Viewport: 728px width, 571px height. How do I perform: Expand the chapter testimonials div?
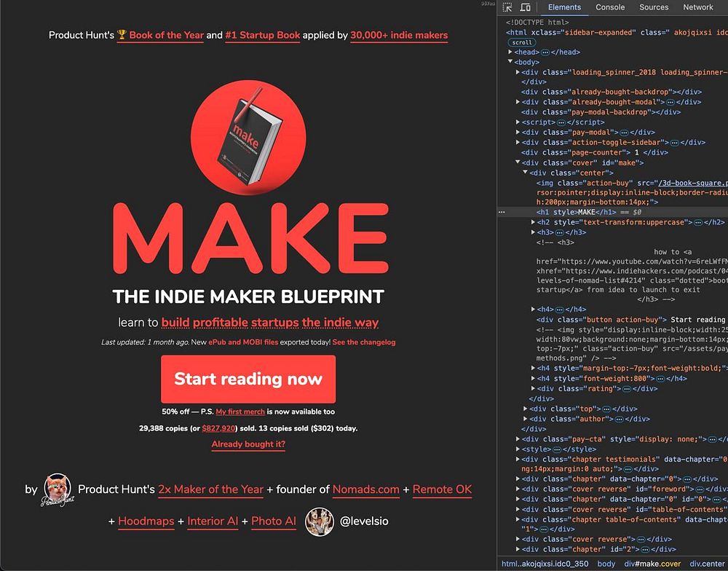pos(518,459)
